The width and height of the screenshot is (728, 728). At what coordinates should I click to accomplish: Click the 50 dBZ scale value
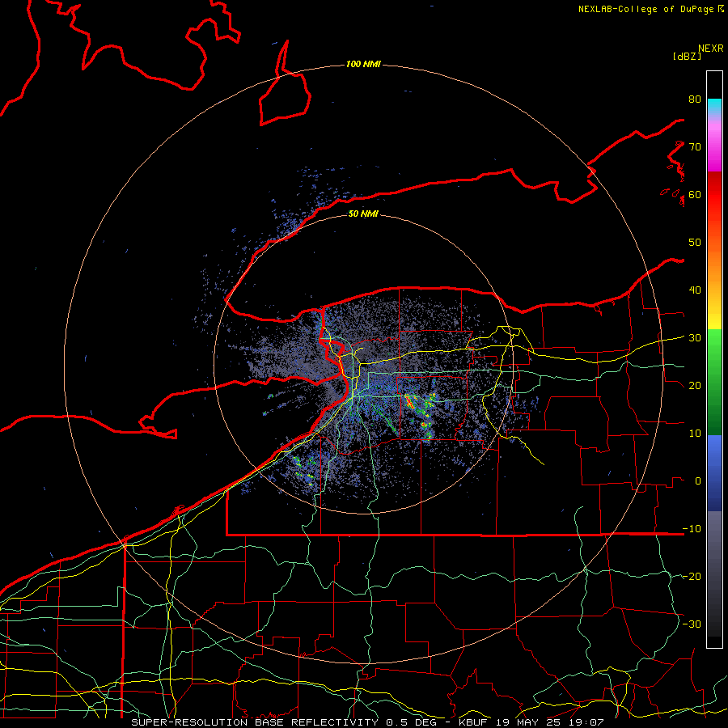click(x=695, y=242)
